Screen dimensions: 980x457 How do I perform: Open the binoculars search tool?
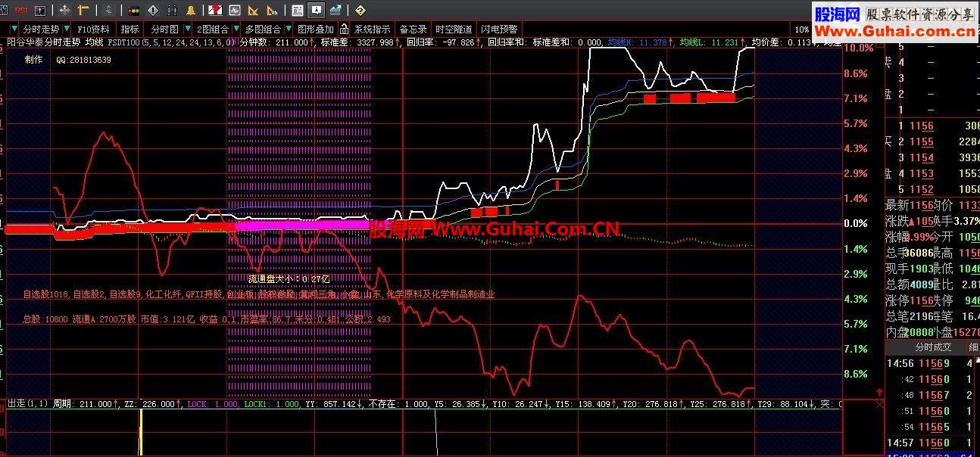[x=173, y=11]
